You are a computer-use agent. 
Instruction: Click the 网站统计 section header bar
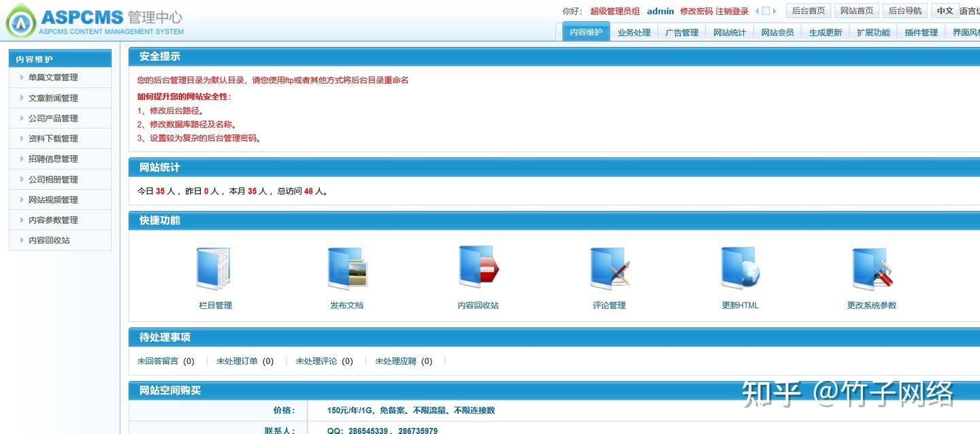[x=554, y=167]
